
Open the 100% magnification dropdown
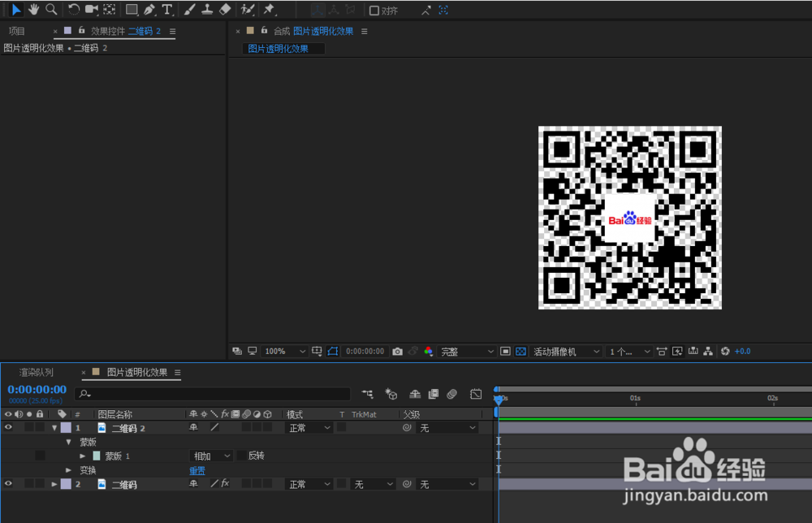tap(284, 352)
